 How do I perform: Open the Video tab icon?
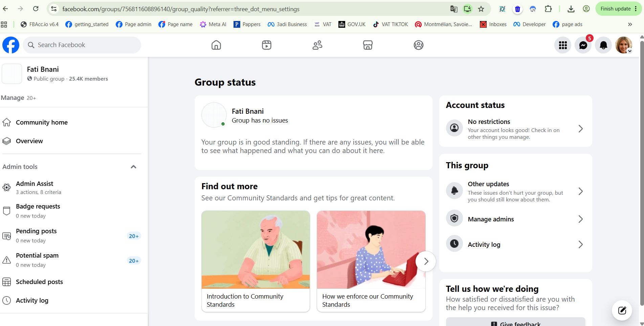(x=267, y=45)
